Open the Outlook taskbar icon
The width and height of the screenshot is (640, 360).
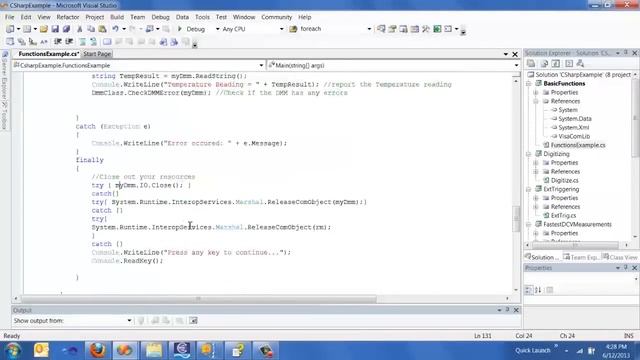coord(41,350)
